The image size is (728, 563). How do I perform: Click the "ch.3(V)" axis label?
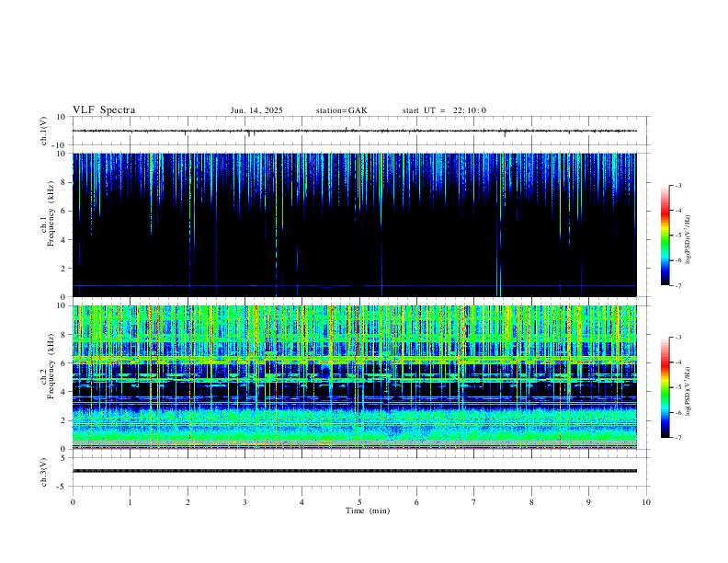coord(44,472)
